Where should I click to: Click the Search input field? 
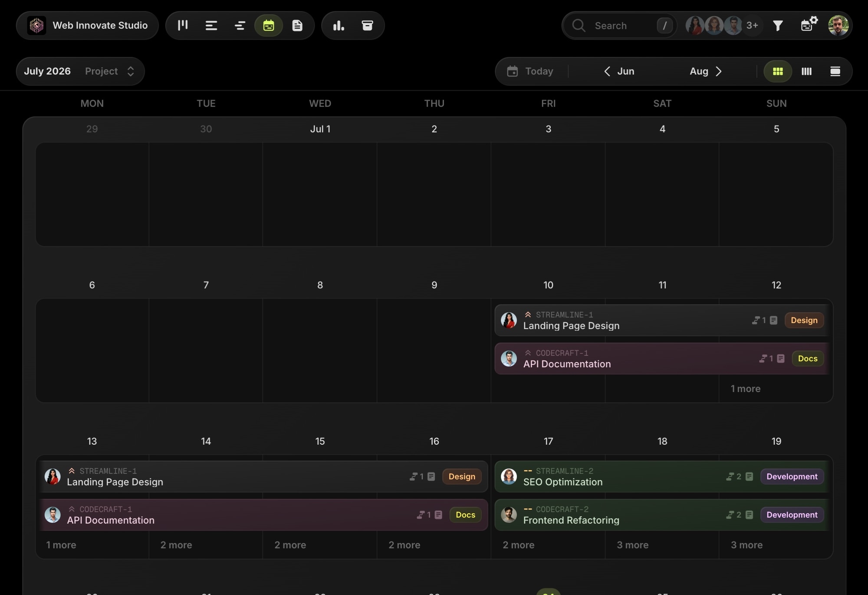[619, 26]
